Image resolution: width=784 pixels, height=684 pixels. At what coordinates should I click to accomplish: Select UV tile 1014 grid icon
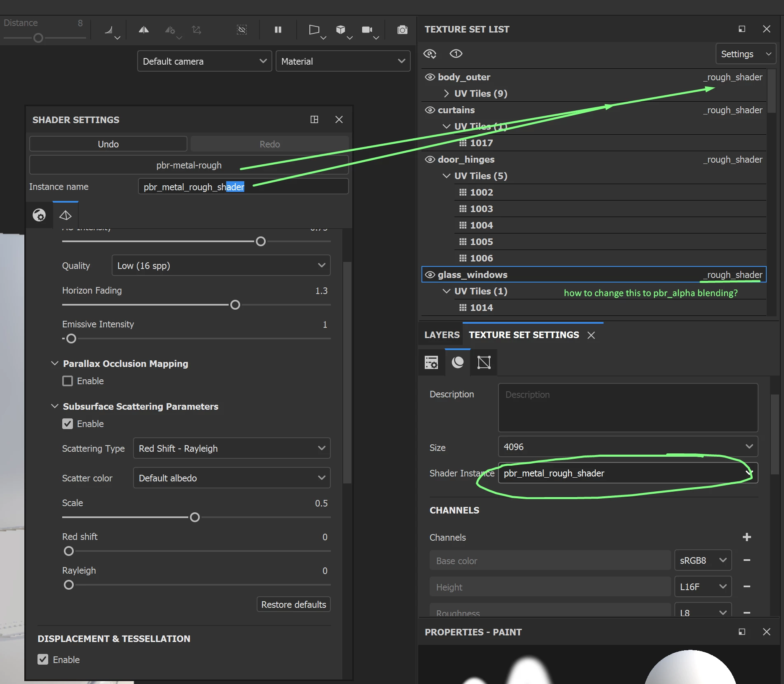click(463, 308)
